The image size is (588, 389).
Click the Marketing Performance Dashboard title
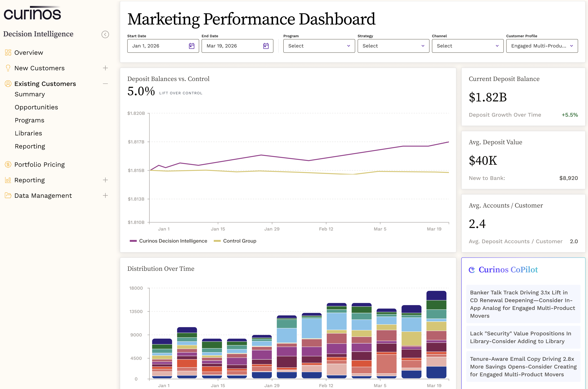click(251, 19)
